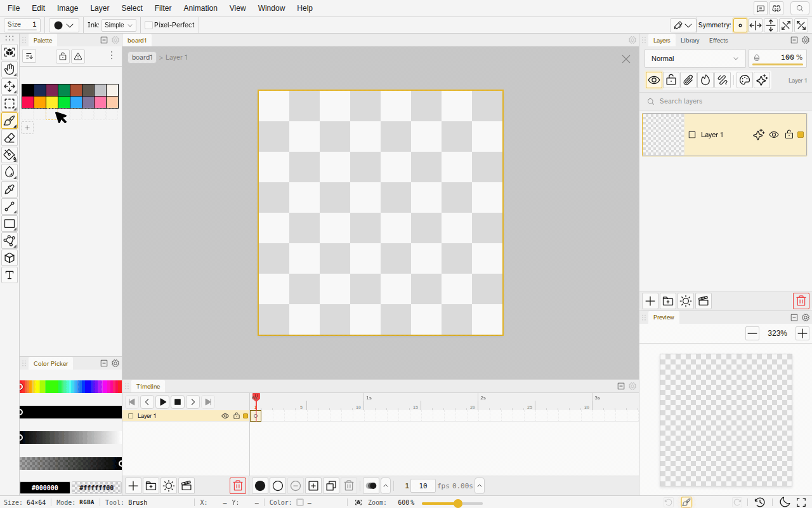Click the brush Size value field
The width and height of the screenshot is (812, 508).
point(23,25)
